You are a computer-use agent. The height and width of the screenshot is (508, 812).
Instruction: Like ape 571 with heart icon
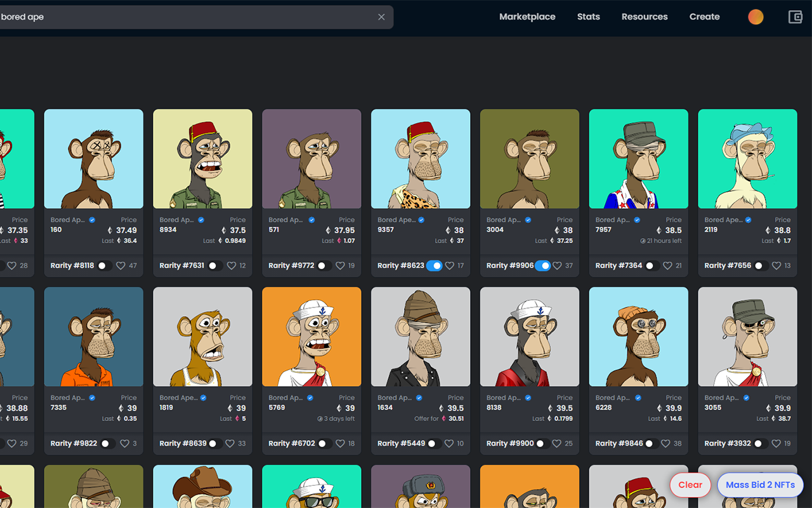341,265
